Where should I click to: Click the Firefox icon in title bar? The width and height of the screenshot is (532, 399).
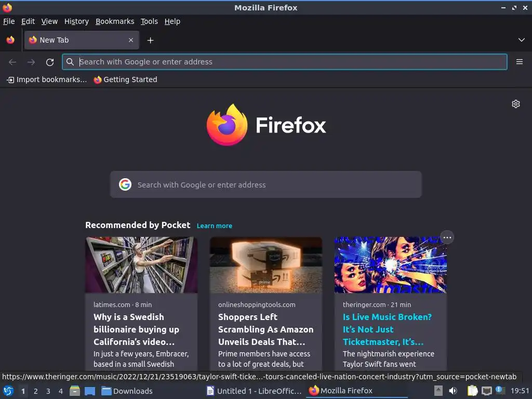pos(7,7)
